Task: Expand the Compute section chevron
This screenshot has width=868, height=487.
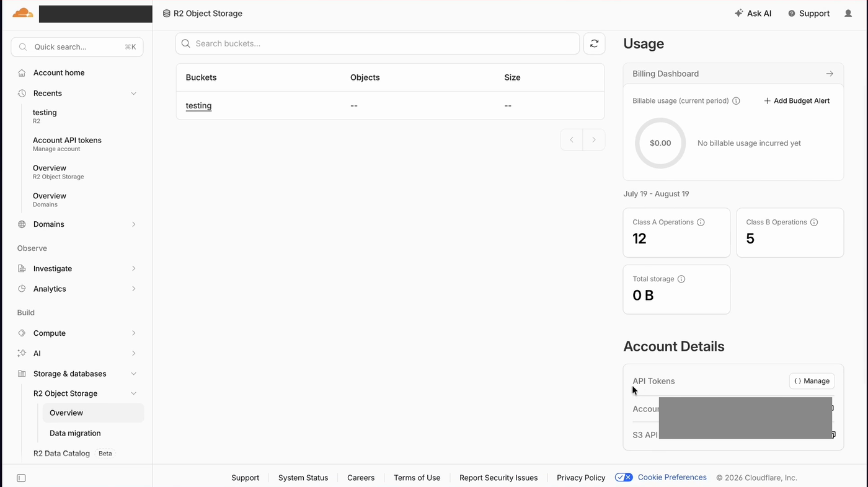Action: 133,333
